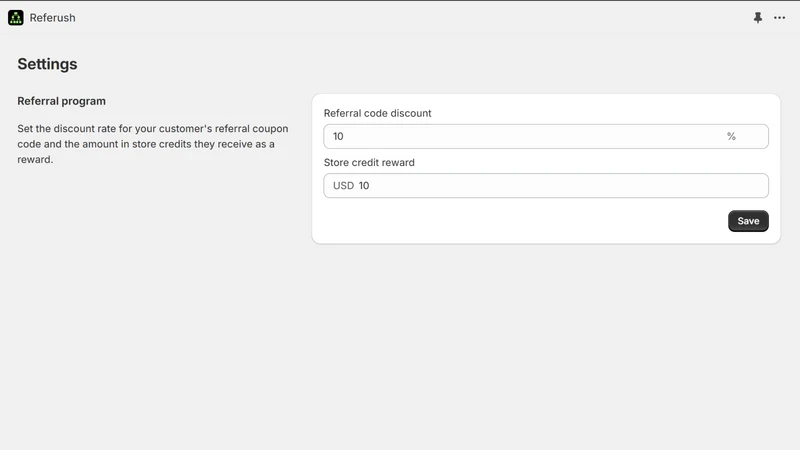Click the value 10 in discount field
The image size is (800, 450).
(x=338, y=136)
